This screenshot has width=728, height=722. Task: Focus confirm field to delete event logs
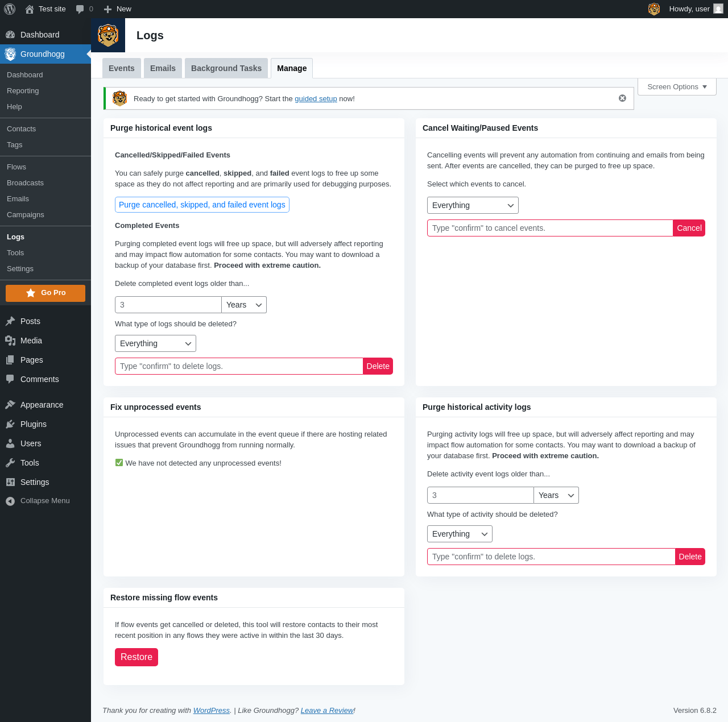(239, 366)
